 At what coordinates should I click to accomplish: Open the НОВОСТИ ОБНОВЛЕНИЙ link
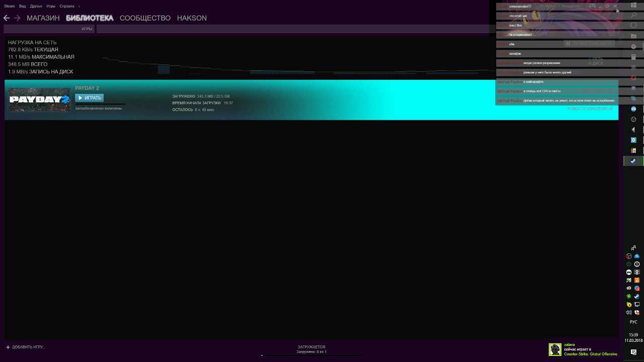tap(590, 109)
